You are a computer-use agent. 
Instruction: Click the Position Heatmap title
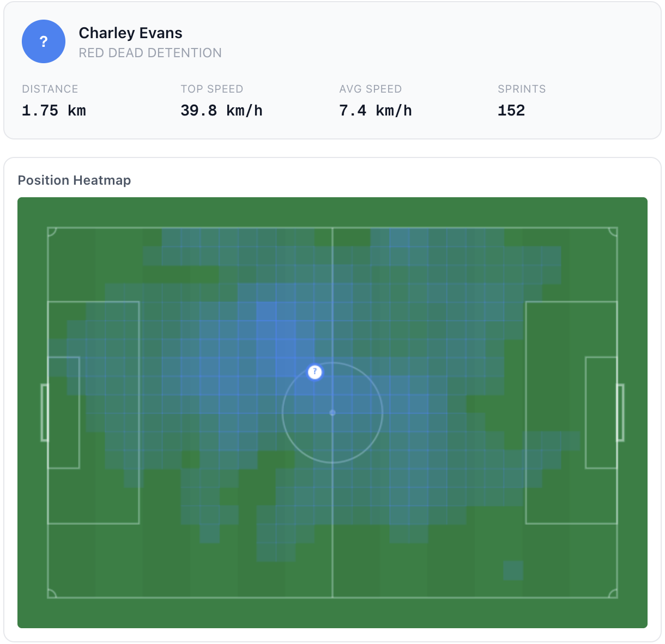click(75, 180)
